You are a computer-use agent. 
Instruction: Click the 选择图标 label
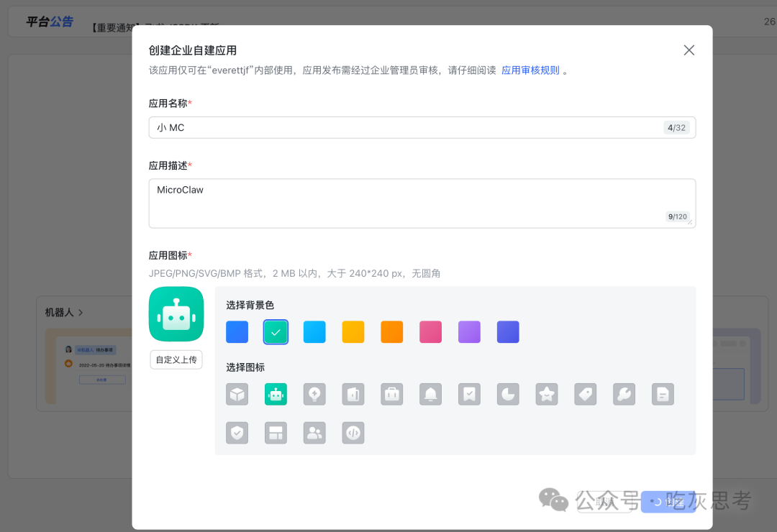click(x=245, y=367)
